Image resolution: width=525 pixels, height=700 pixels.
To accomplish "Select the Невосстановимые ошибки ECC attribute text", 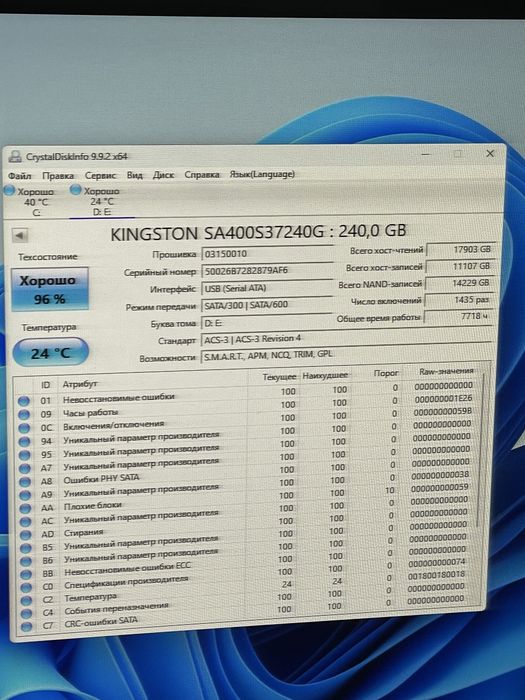I will 128,569.
